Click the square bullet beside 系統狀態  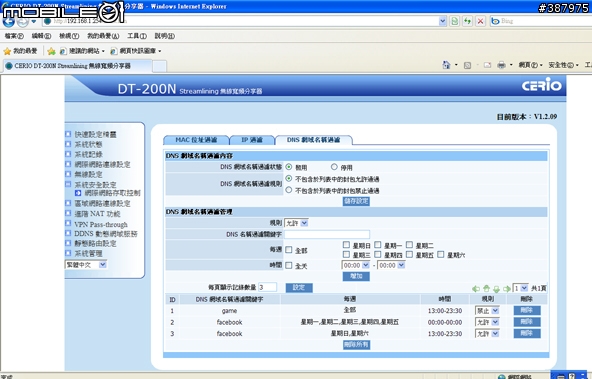68,144
